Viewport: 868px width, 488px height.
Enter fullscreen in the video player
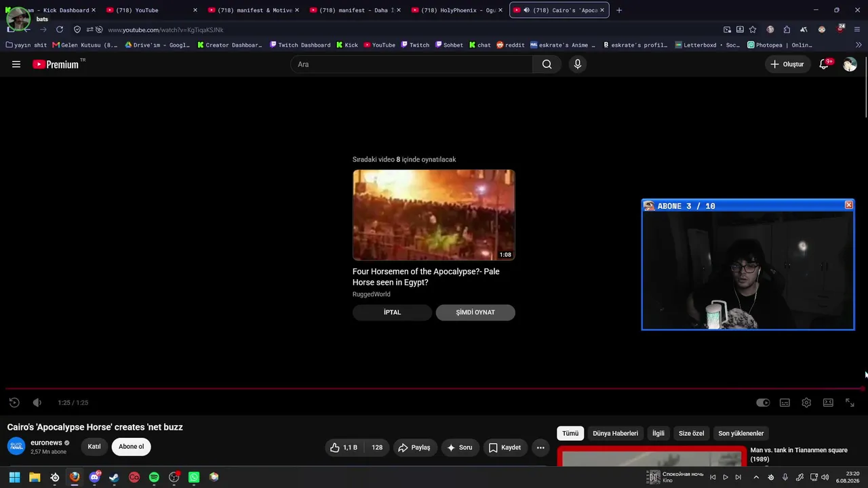click(850, 403)
